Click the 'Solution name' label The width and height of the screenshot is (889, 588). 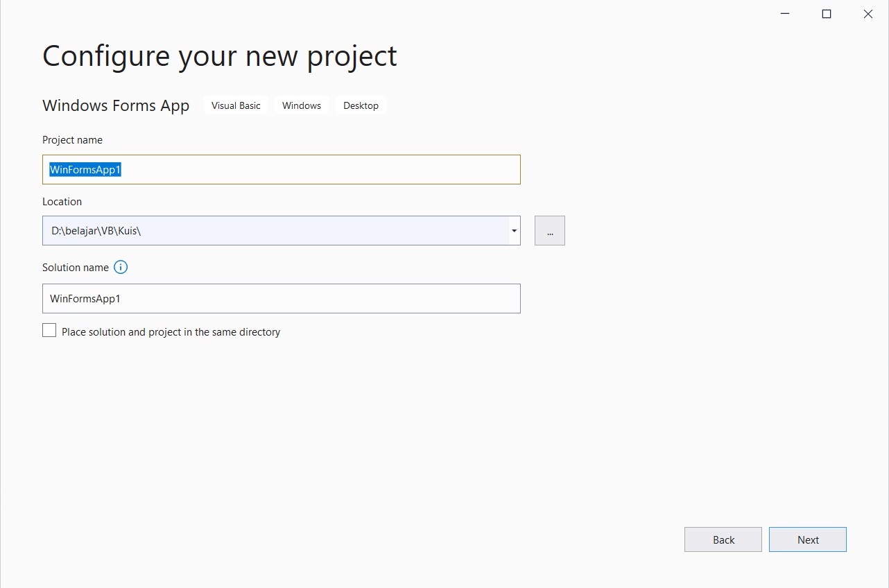pos(75,267)
